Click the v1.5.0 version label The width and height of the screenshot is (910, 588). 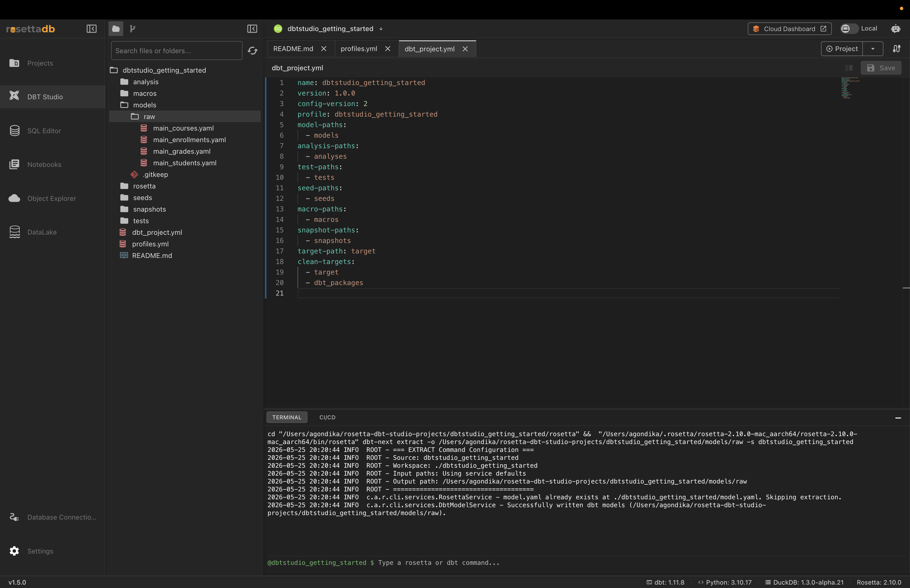click(17, 582)
